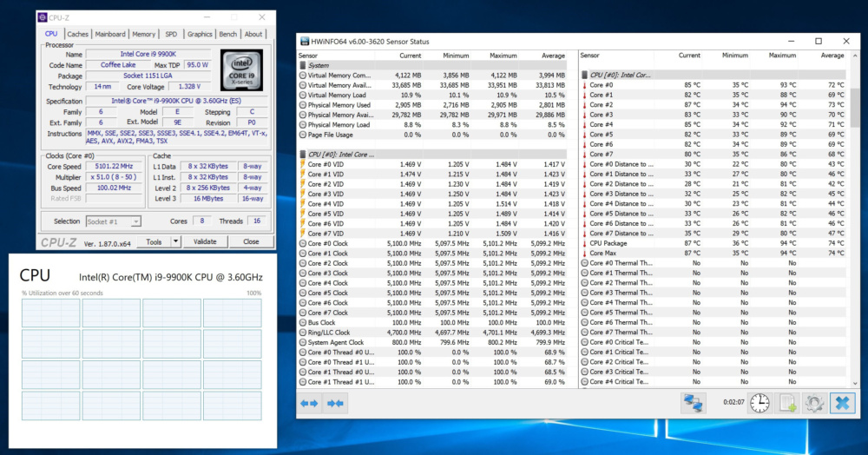Click the Intel Core i9 logo in CPU-Z

[241, 70]
